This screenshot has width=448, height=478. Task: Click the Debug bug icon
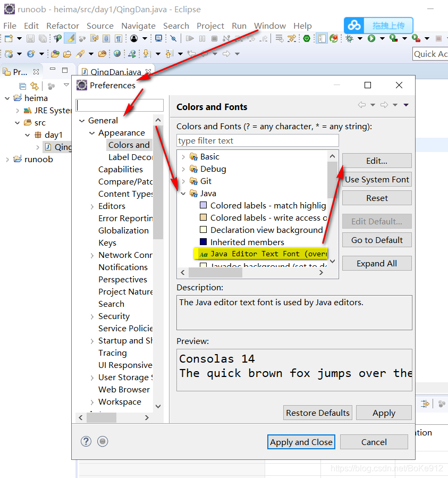[350, 38]
